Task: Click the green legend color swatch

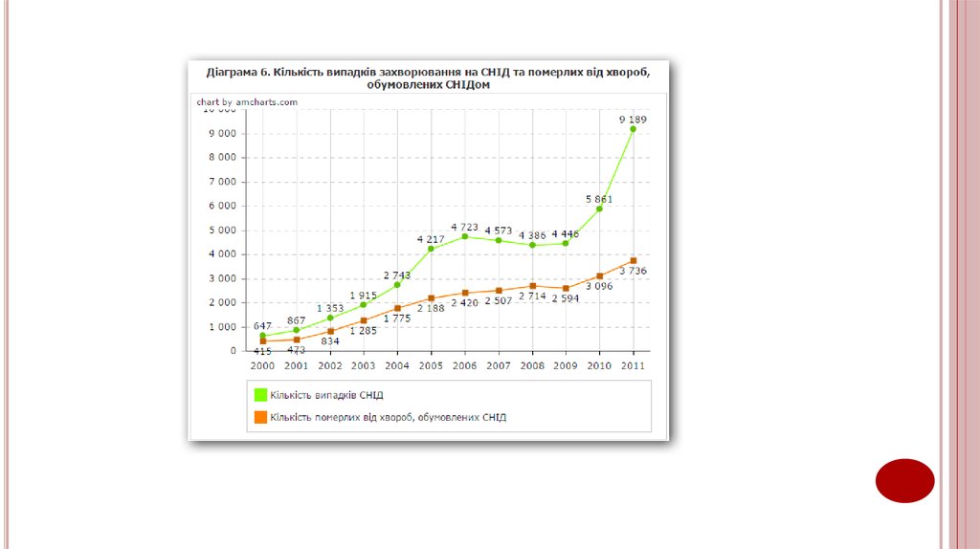Action: point(259,394)
